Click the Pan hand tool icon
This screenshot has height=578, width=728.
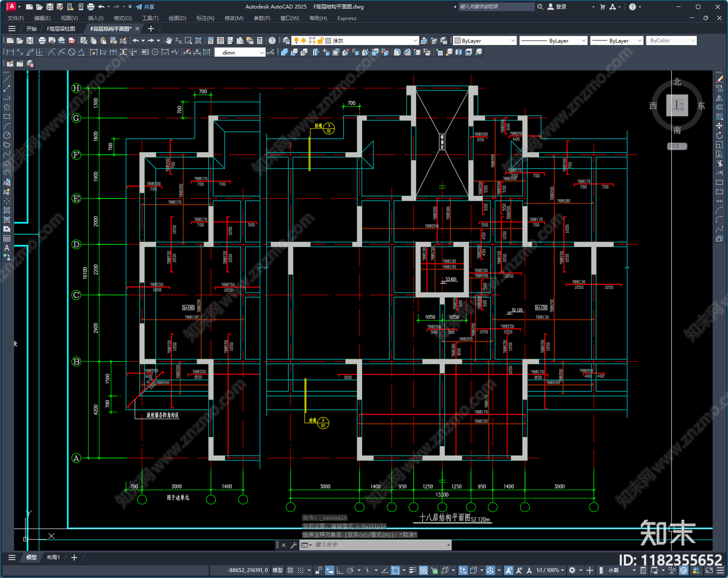[169, 41]
